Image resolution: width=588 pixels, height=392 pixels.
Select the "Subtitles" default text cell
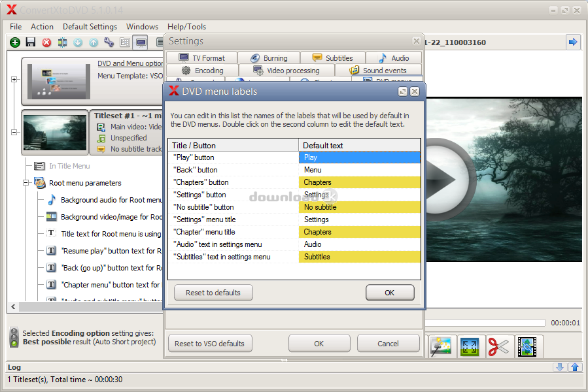[360, 257]
